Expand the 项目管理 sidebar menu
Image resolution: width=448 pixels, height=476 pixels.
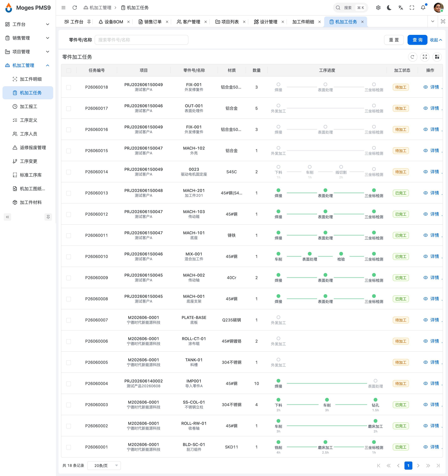[x=28, y=52]
